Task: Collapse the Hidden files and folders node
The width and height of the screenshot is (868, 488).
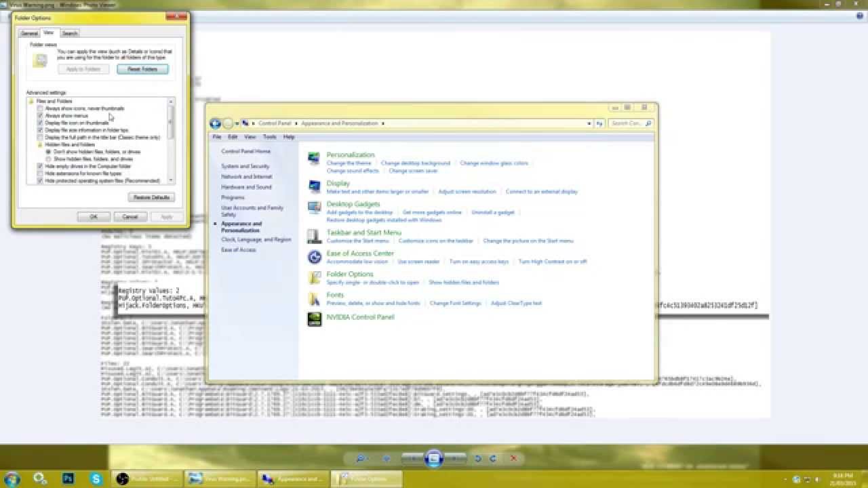Action: point(41,144)
